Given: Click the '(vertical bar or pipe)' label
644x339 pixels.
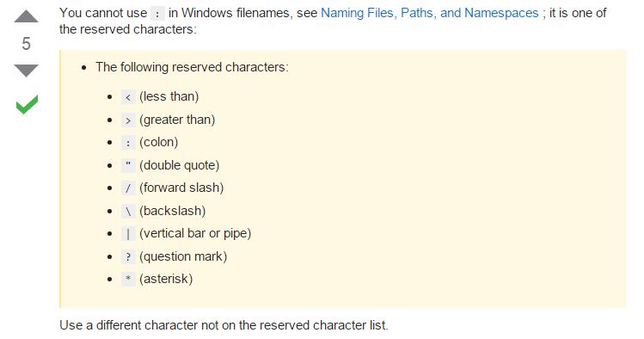Looking at the screenshot, I should (x=195, y=233).
